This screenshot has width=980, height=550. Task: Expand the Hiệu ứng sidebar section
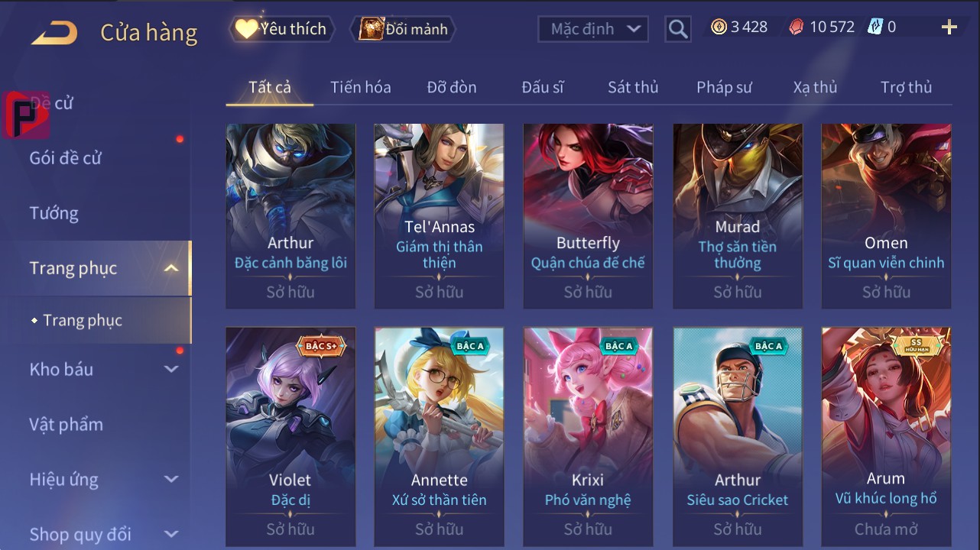171,479
